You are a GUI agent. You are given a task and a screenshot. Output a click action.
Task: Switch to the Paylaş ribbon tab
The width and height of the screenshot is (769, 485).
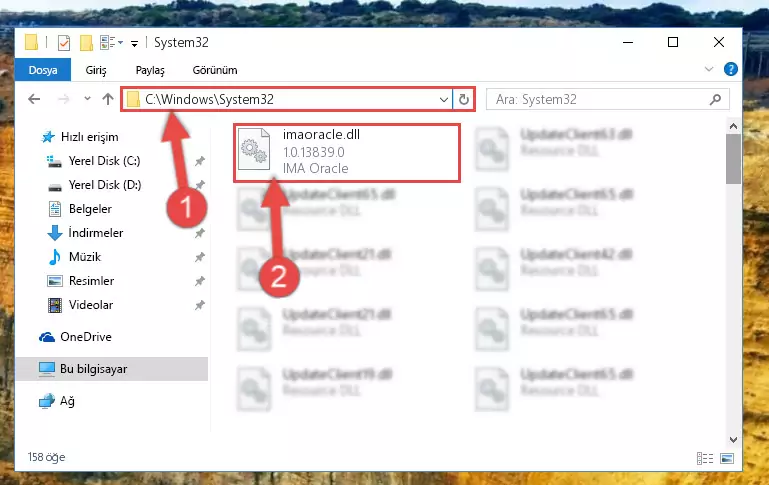(x=150, y=70)
